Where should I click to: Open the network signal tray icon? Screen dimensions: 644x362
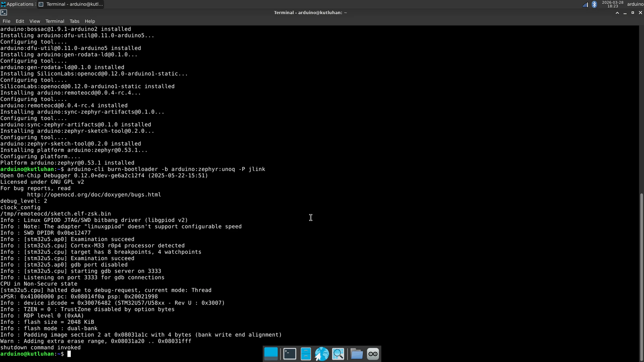tap(585, 4)
